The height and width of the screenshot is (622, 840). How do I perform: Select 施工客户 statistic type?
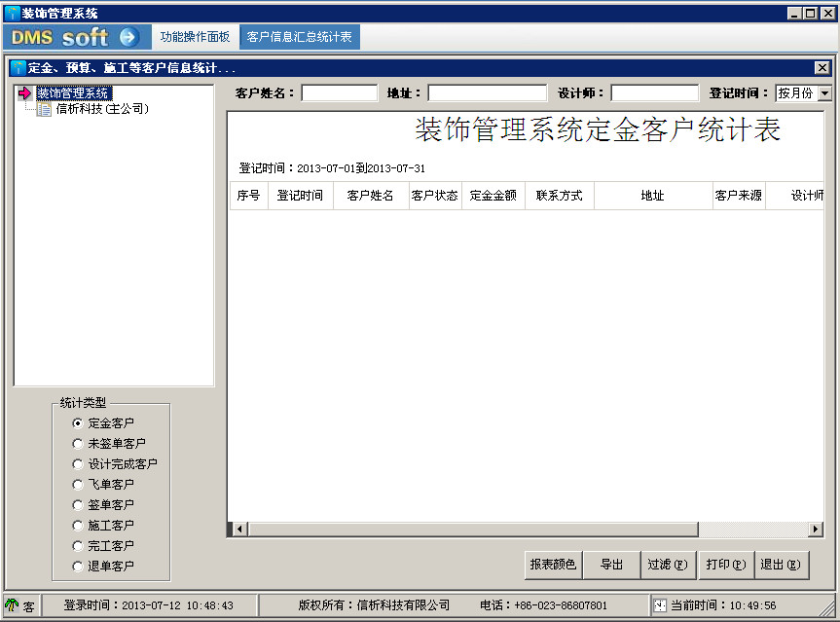[x=78, y=525]
